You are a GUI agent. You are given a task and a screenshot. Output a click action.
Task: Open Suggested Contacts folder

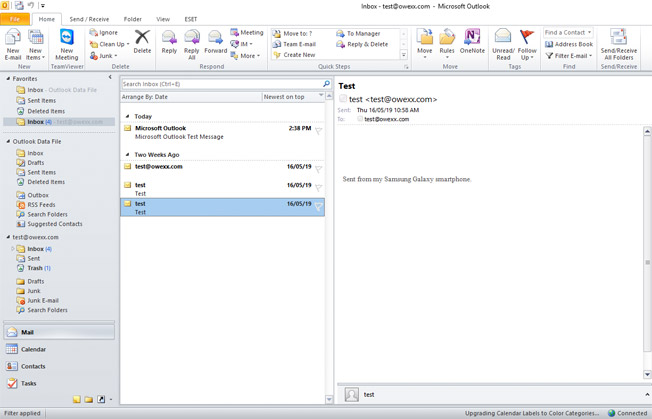click(49, 224)
